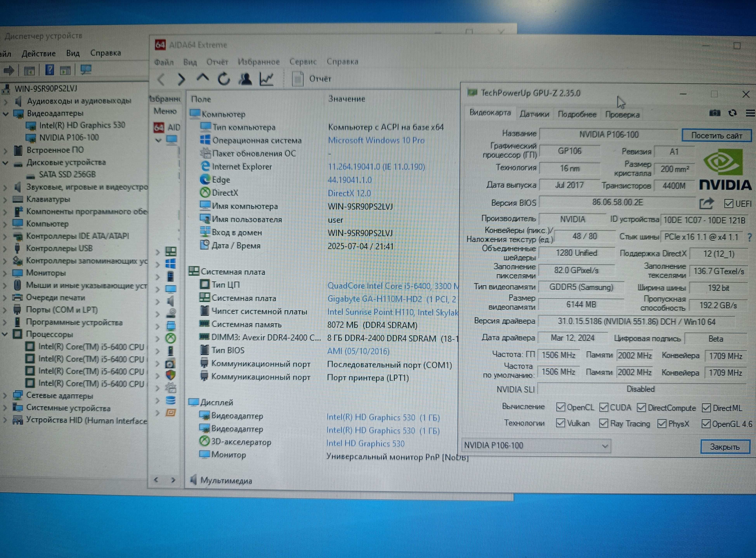Click Windows logo icon in AIDA64 sidebar

click(170, 264)
